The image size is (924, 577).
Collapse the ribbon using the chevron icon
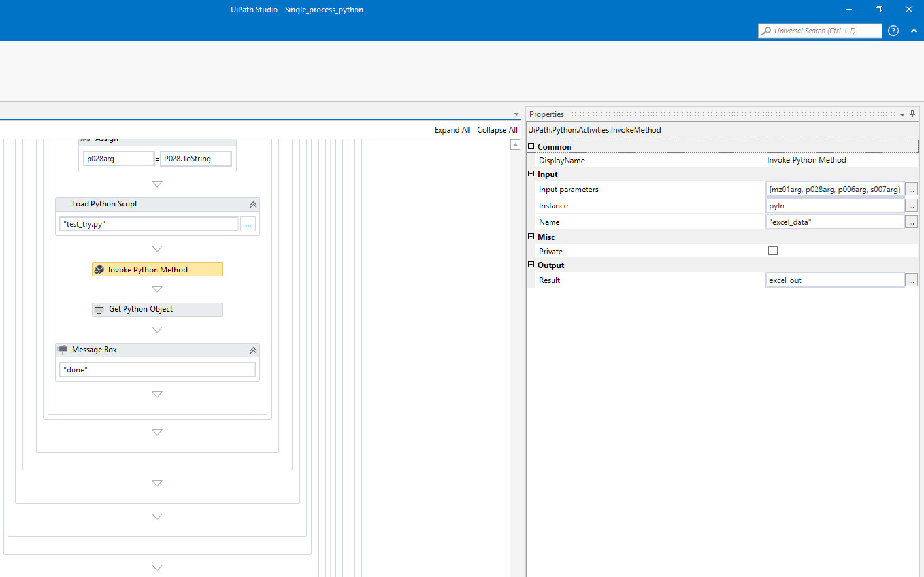pyautogui.click(x=914, y=31)
